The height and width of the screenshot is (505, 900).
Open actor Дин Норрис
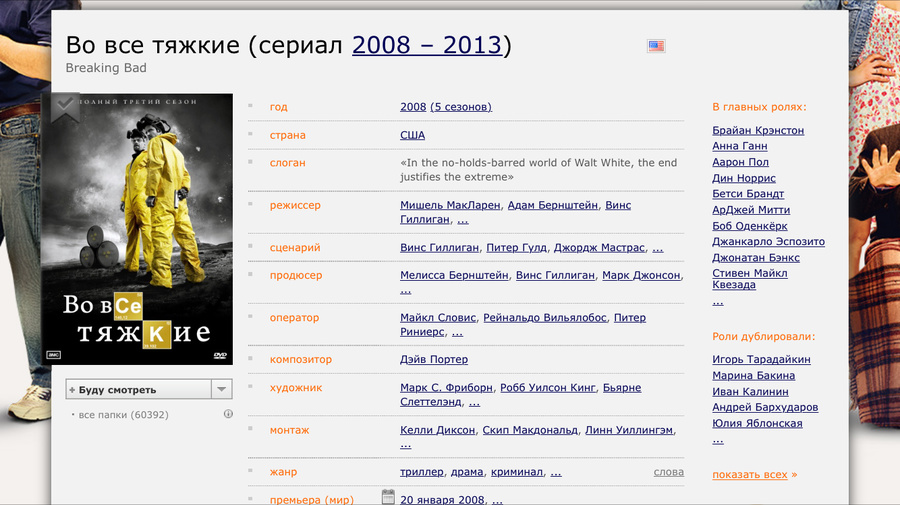[744, 178]
